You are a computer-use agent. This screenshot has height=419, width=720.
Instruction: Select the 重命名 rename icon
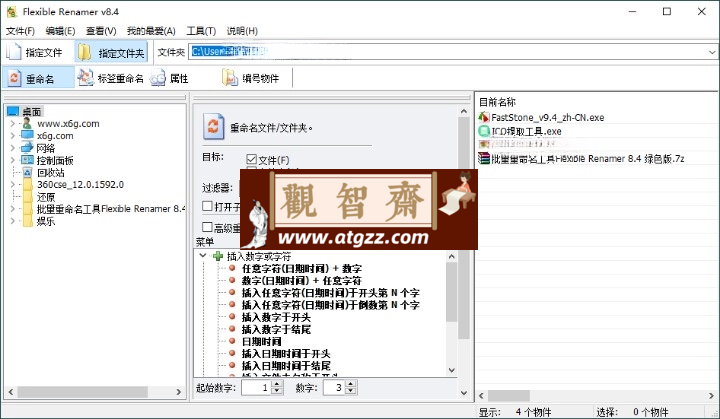click(x=15, y=78)
